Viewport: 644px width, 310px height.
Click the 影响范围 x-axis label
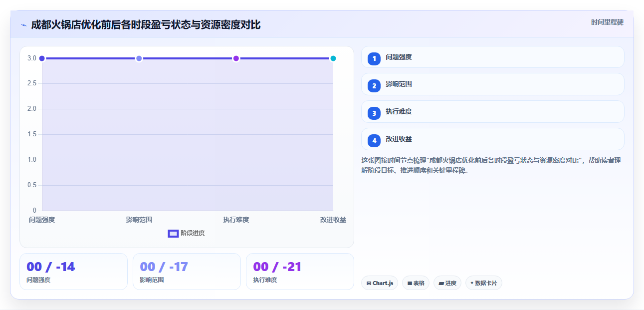(139, 220)
